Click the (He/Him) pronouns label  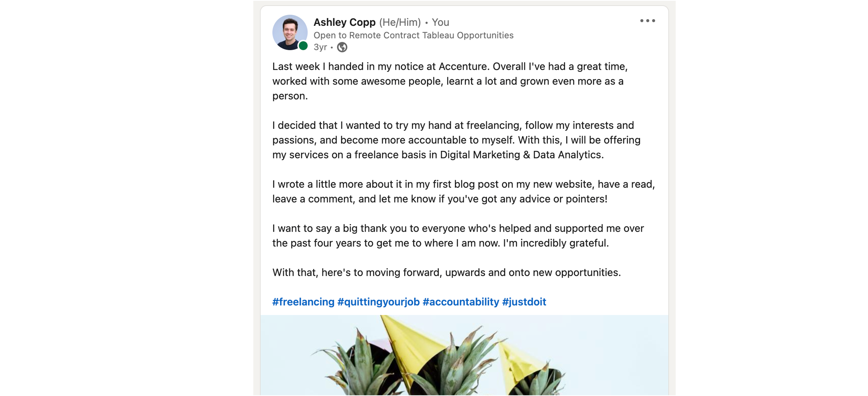(x=400, y=22)
